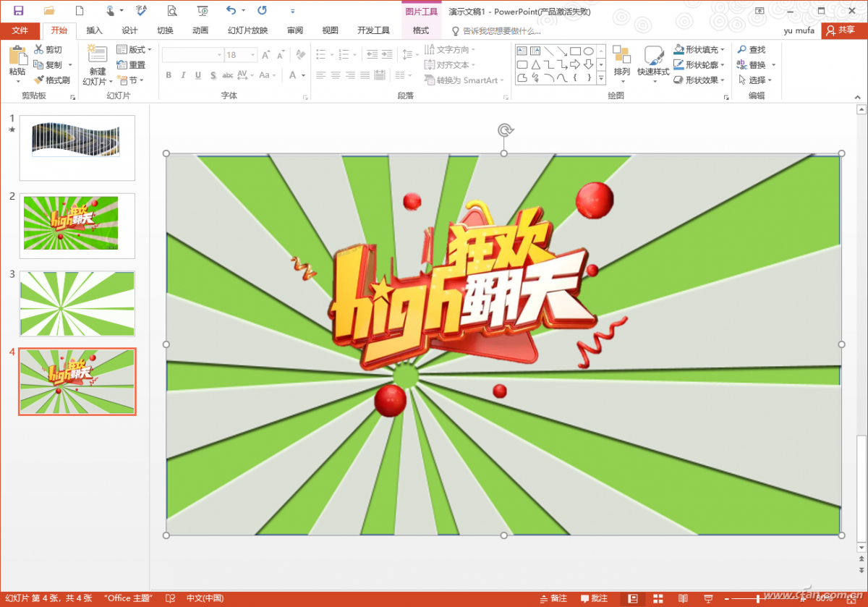Increase the font size with the large A icon

266,55
